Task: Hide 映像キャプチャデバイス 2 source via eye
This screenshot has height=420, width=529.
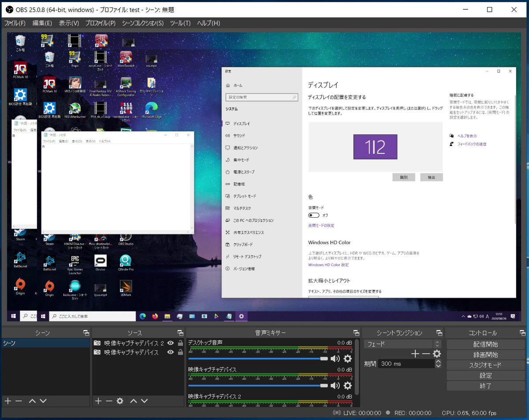Action: coord(171,343)
